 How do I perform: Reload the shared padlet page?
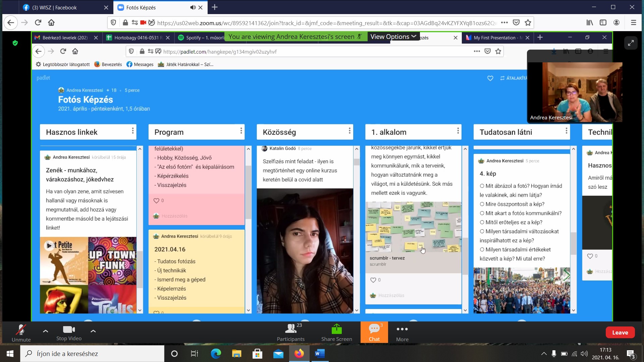63,51
